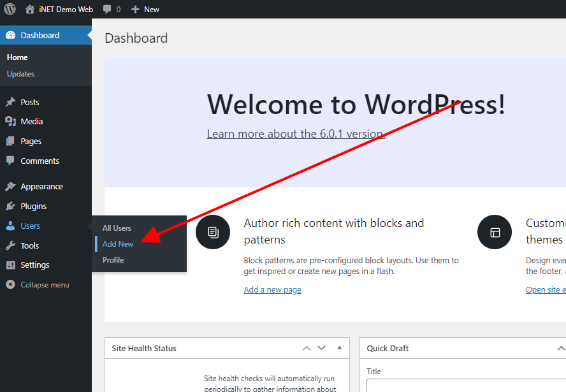Click the Dashboard gauge icon in sidebar

tap(10, 35)
